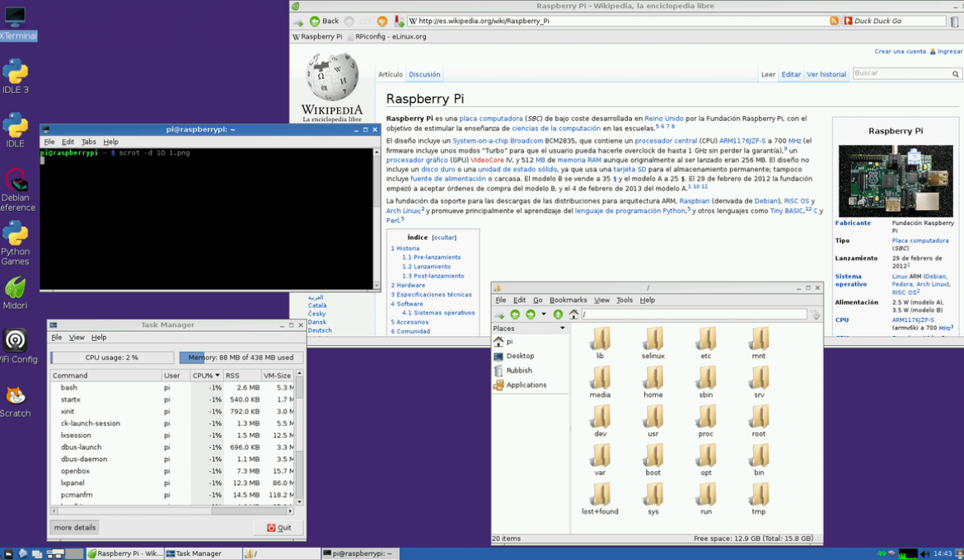Click the 1.2 Lanzamiento index entry
Viewport: 964px width, 560px height.
[426, 267]
